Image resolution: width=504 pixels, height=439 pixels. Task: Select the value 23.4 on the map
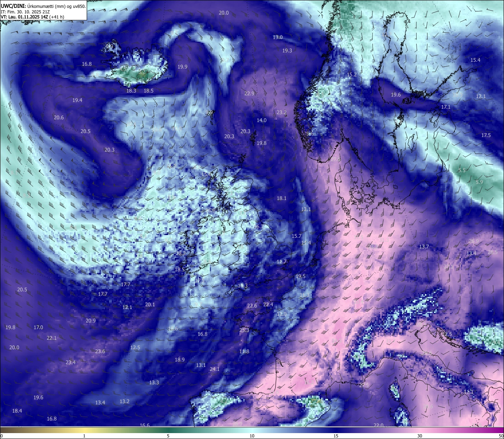tap(70, 362)
